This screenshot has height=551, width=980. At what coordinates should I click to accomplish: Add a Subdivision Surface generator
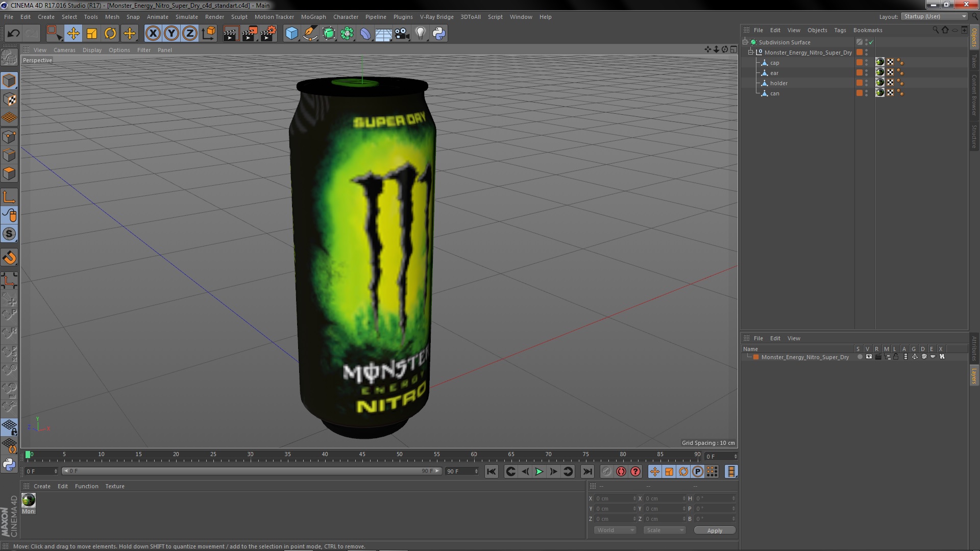coord(329,34)
